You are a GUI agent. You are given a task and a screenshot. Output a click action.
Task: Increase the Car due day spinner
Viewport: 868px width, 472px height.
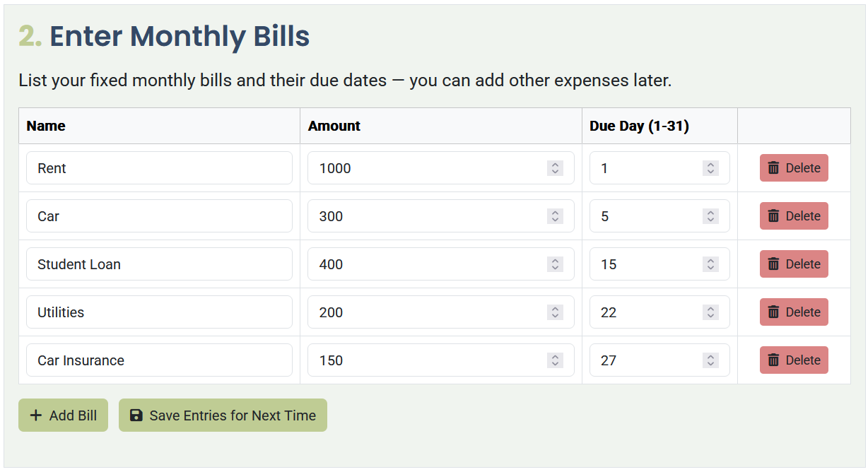pos(710,212)
